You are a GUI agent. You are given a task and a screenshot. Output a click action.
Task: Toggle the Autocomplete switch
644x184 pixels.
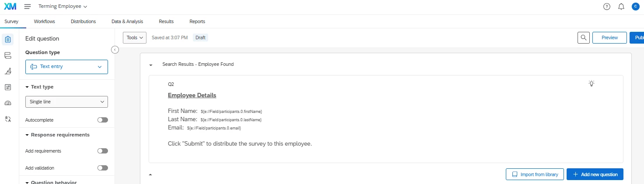(103, 120)
